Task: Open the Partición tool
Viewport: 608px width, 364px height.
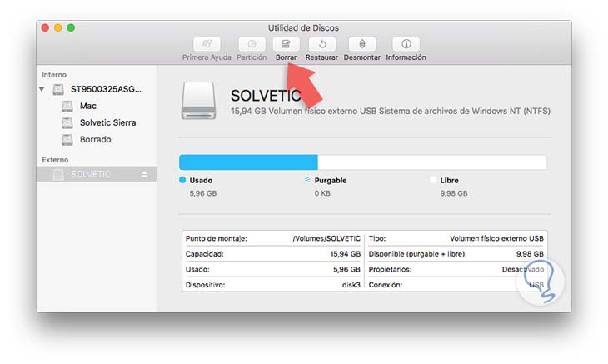Action: (x=252, y=44)
